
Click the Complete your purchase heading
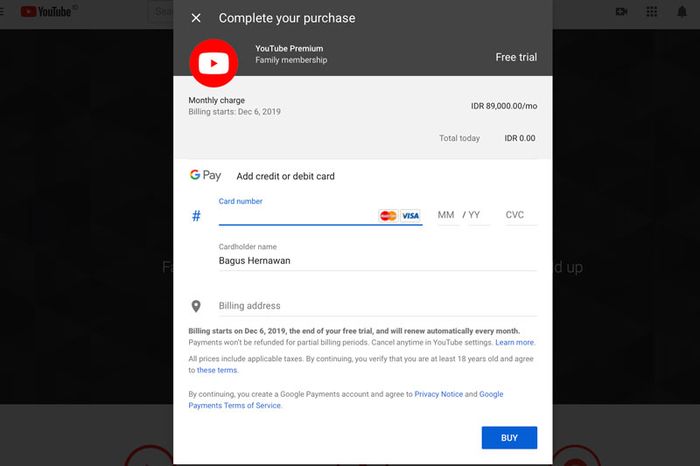click(287, 18)
